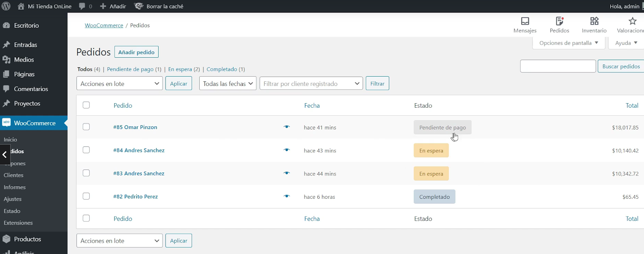Click the plus icon for Añadir
The width and height of the screenshot is (644, 254).
(x=103, y=6)
